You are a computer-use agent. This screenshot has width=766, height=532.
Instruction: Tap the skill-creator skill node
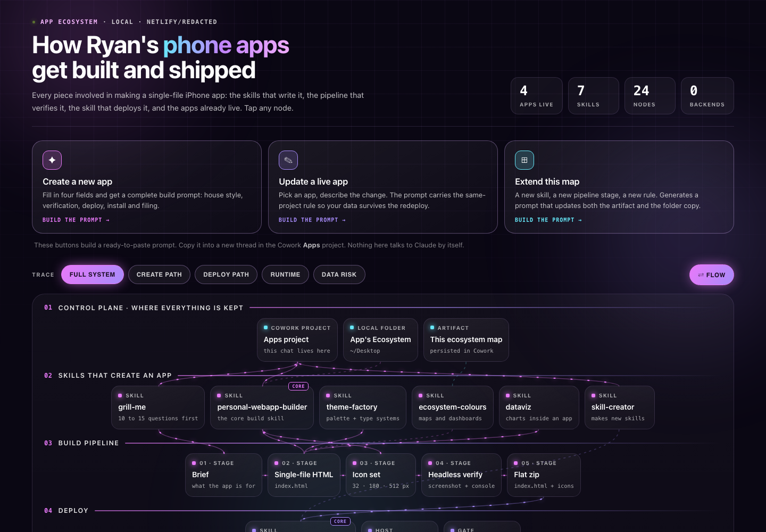[620, 408]
